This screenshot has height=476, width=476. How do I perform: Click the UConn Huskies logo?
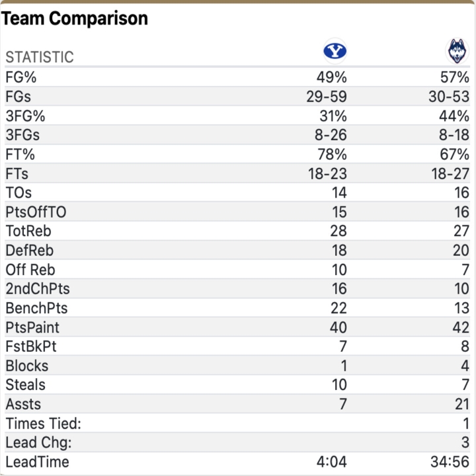pos(457,50)
